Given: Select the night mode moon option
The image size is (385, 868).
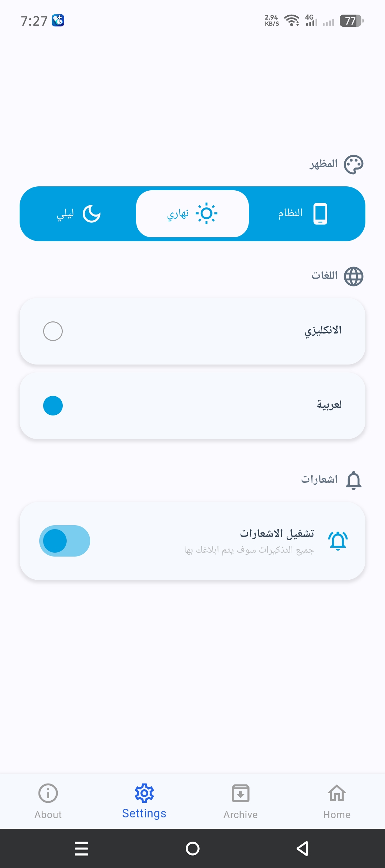Looking at the screenshot, I should [79, 214].
